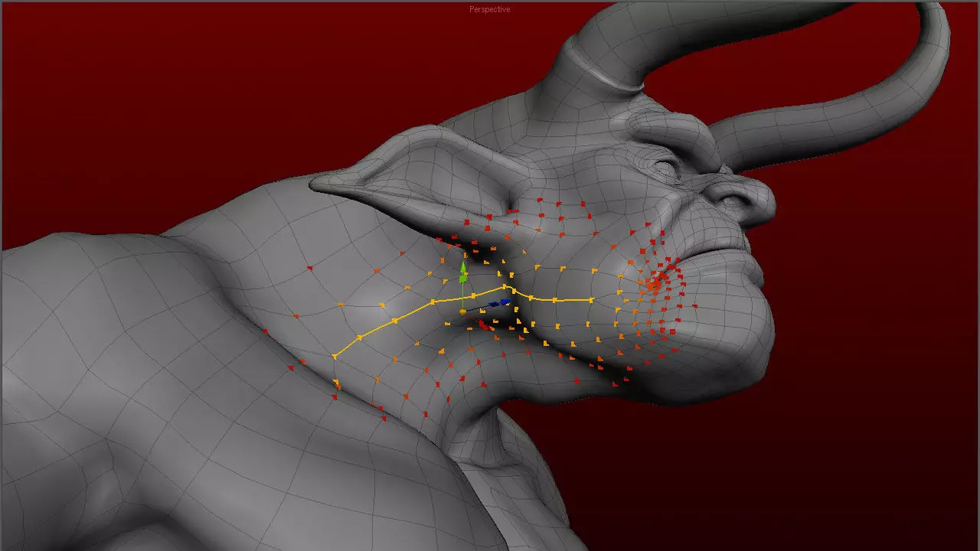980x551 pixels.
Task: Select rightmost endpoint of yellow edge path
Action: [591, 300]
